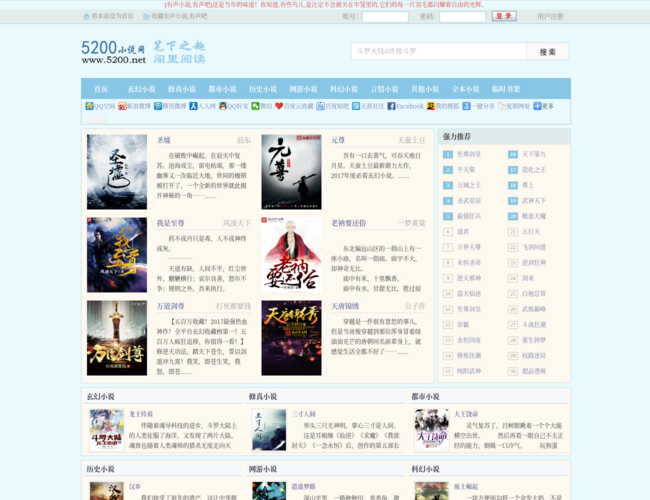Focus the 账号 account input field
This screenshot has height=500, width=650.
pyautogui.click(x=385, y=17)
